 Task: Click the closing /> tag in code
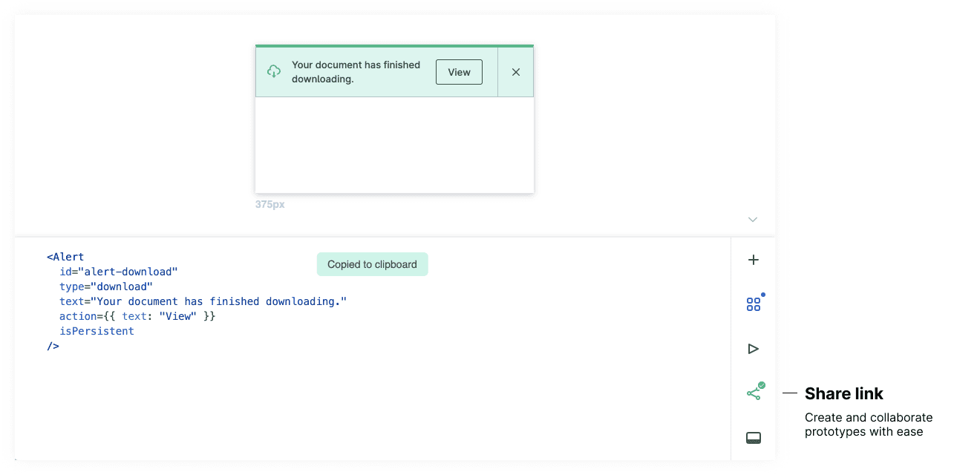point(53,346)
